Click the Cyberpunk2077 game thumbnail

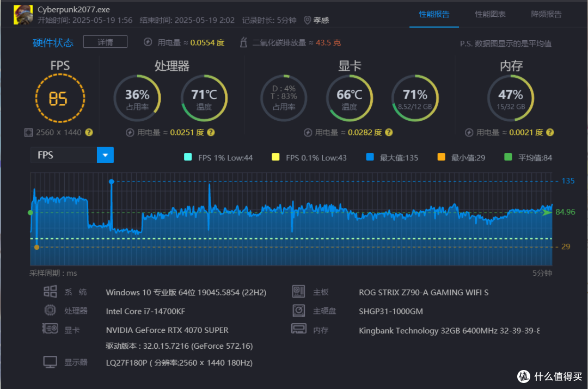[23, 15]
